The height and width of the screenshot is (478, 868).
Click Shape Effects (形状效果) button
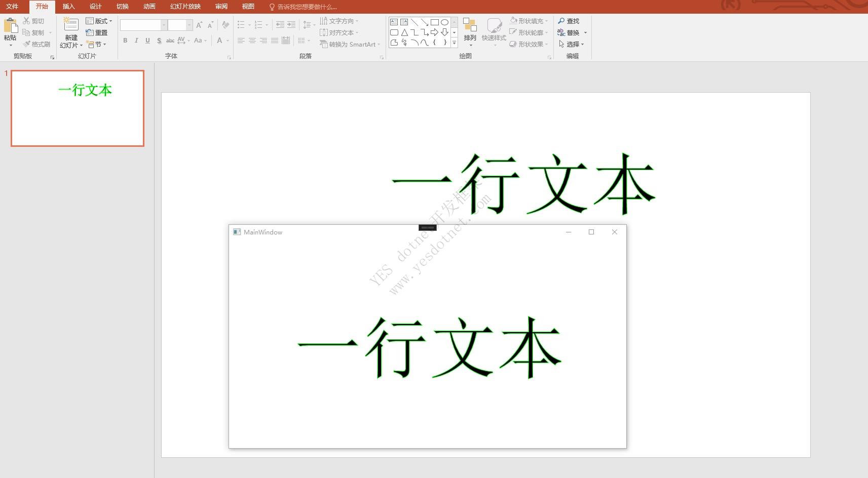point(529,44)
